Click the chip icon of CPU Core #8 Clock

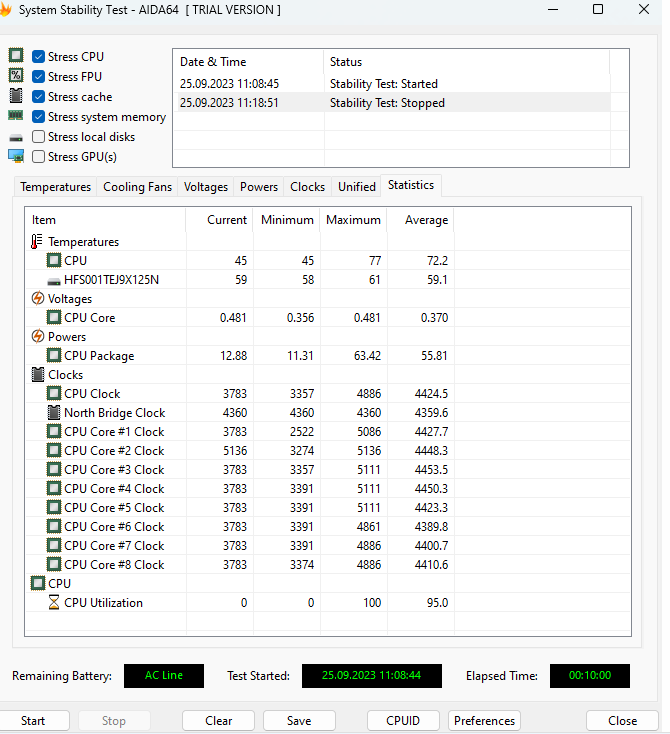click(x=54, y=564)
